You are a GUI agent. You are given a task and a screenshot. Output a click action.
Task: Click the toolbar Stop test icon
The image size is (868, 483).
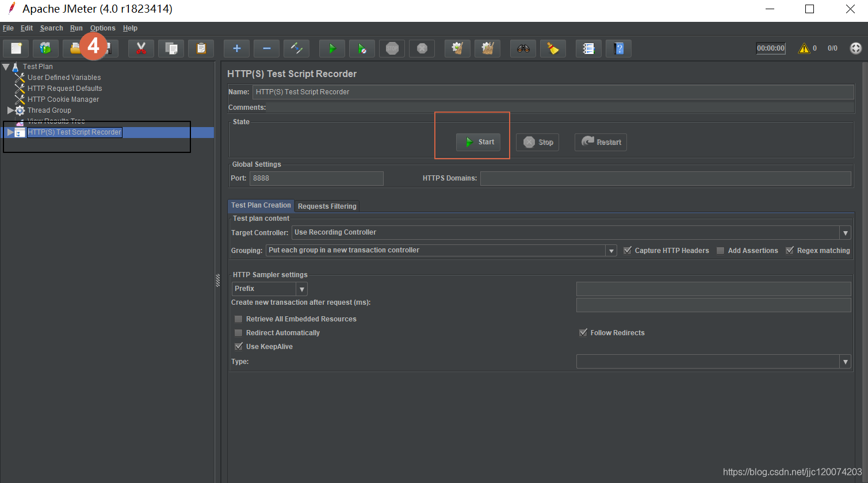[392, 48]
